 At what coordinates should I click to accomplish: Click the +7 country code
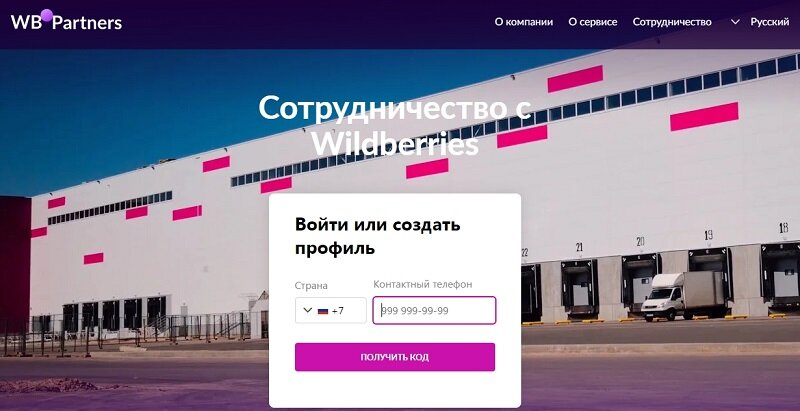pos(338,310)
